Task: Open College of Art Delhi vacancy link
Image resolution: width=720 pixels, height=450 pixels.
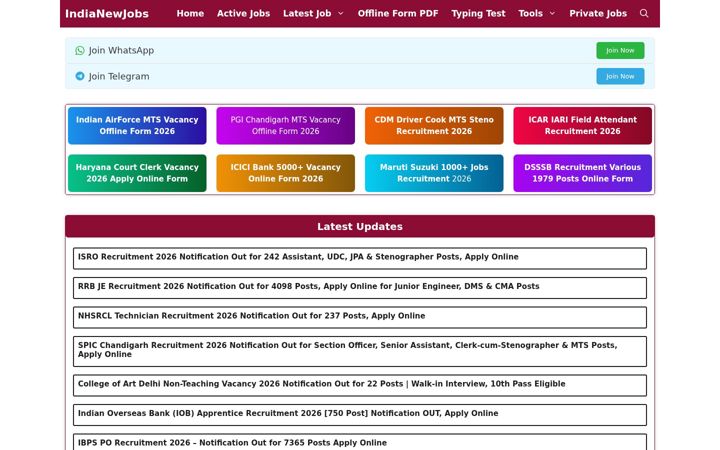Action: click(x=321, y=384)
